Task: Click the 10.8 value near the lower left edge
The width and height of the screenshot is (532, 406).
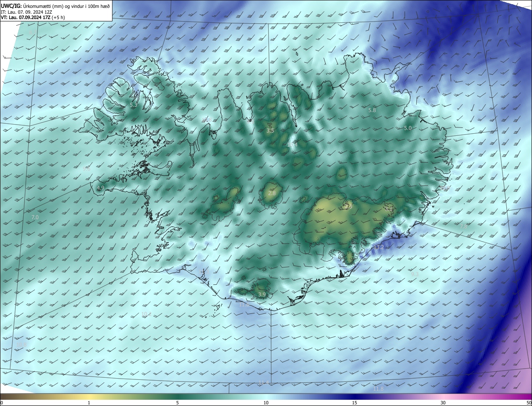Action: 22,345
